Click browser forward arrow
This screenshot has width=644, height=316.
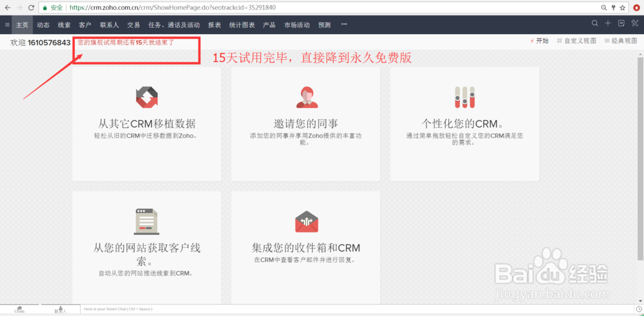pos(19,7)
